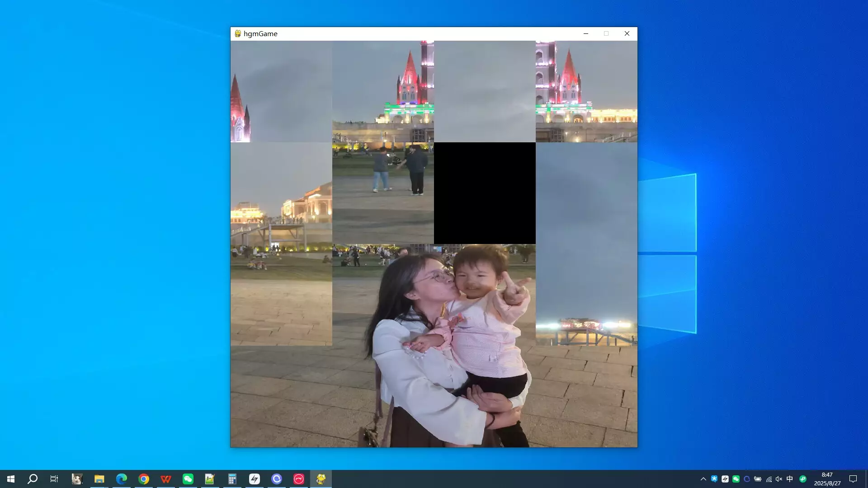868x488 pixels.
Task: Click the top-left puzzle tile with red spire
Action: [281, 92]
